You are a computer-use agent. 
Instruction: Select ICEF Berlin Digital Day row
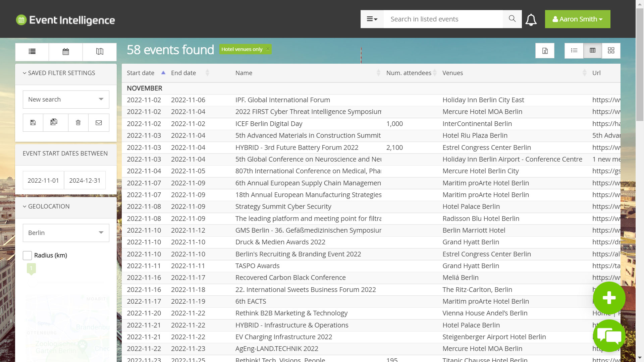pyautogui.click(x=371, y=124)
